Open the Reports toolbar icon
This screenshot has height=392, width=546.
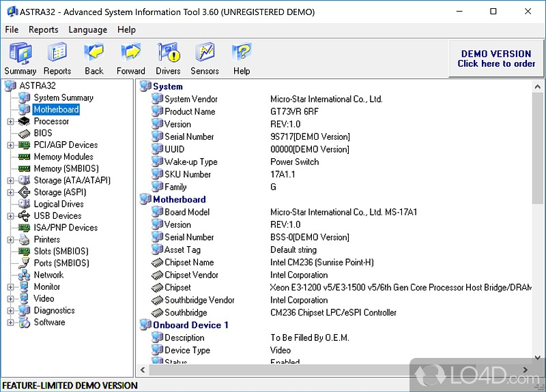point(57,54)
